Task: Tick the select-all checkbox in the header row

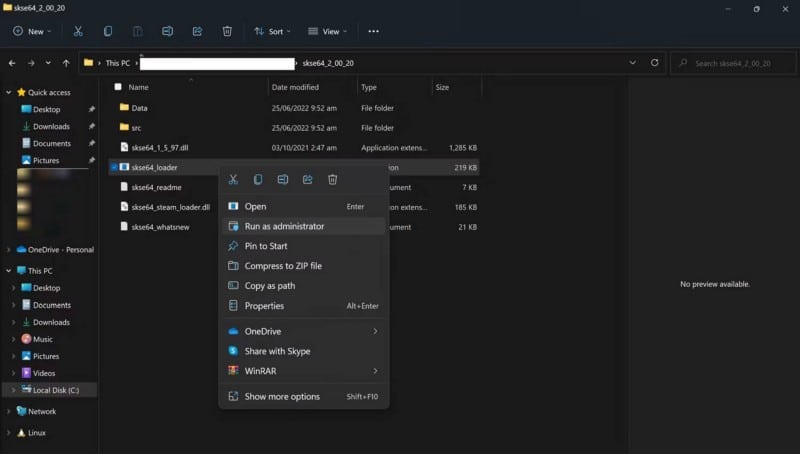Action: coord(118,87)
